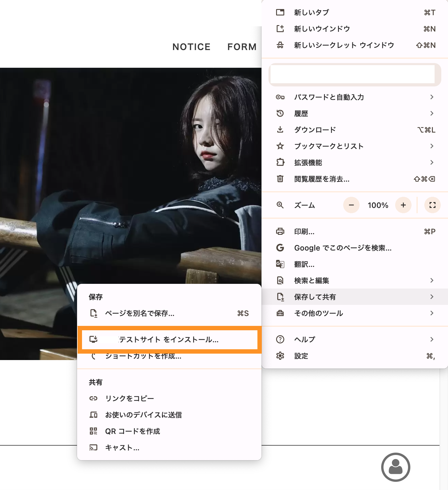Click the zoom out minus button
448x490 pixels.
(351, 205)
